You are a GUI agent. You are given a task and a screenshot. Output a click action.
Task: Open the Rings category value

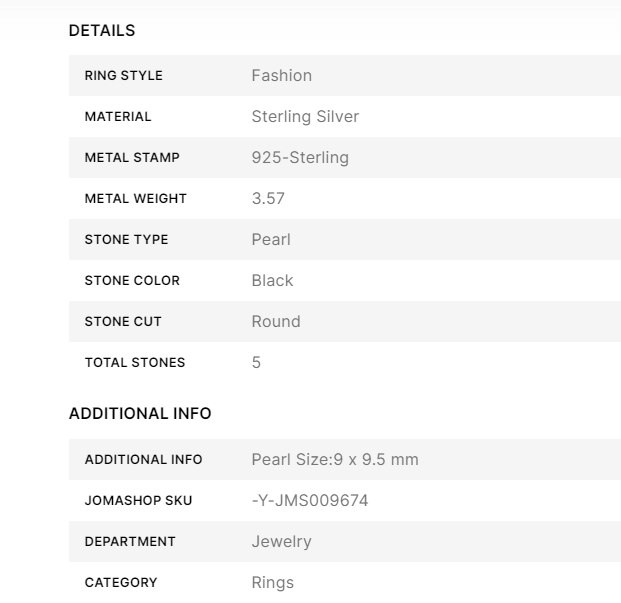273,583
